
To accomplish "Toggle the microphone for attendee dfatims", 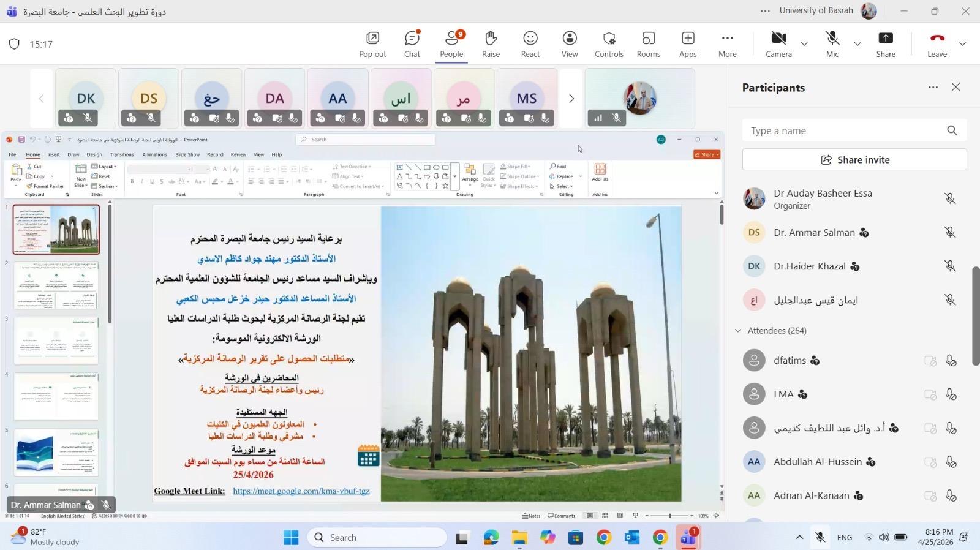I will (951, 361).
